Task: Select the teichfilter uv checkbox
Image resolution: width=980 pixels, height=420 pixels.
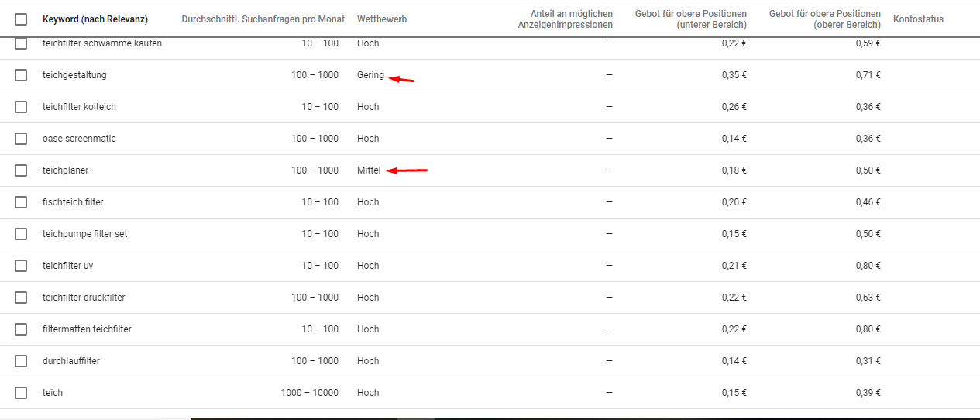Action: 21,266
